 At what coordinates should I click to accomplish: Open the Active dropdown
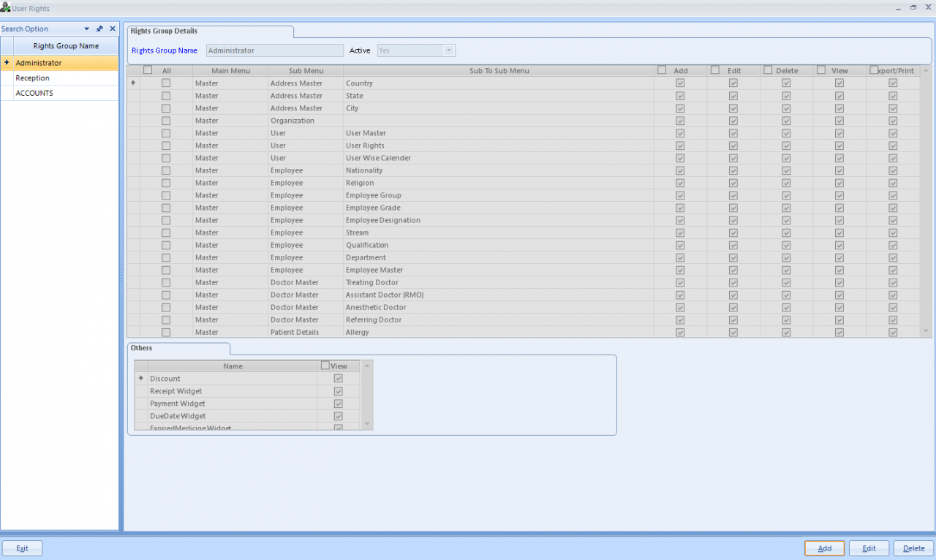click(449, 50)
